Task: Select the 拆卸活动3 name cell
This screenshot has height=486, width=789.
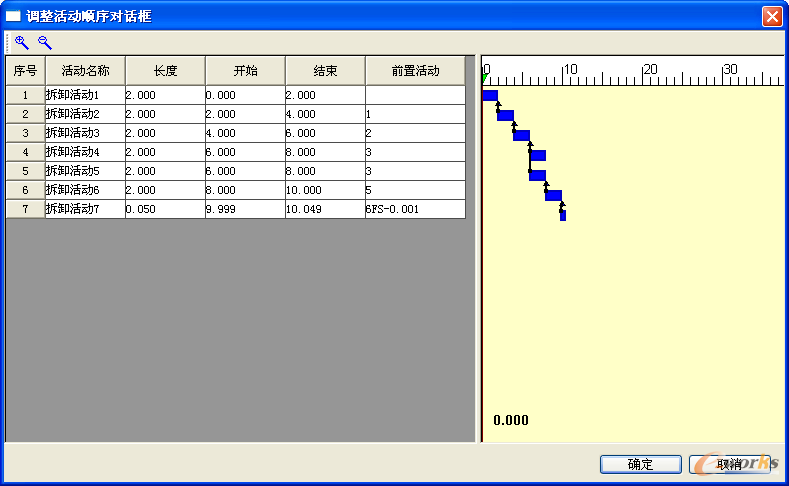Action: pos(85,133)
